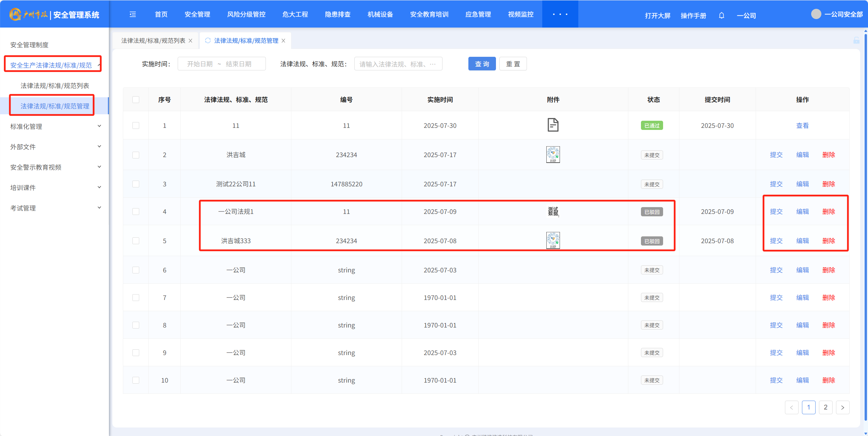Select the checkbox for row 10
Screen dimensions: 868x436
click(136, 380)
